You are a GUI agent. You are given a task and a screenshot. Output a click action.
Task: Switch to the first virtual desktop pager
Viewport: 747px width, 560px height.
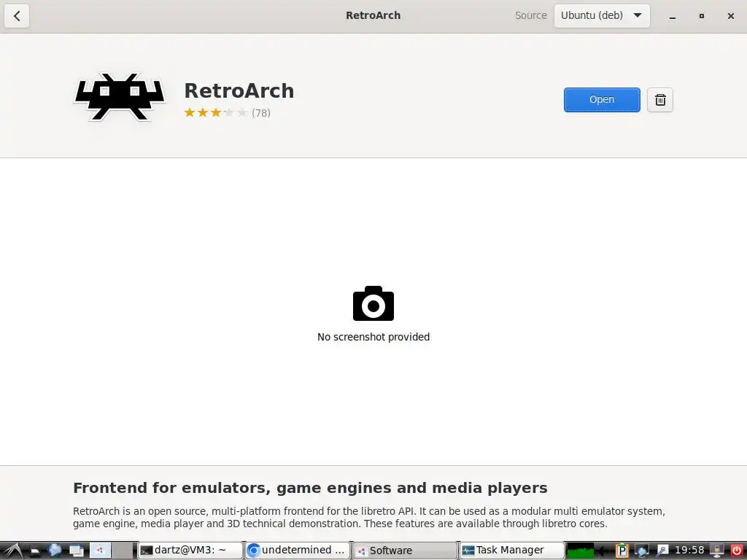tap(100, 551)
